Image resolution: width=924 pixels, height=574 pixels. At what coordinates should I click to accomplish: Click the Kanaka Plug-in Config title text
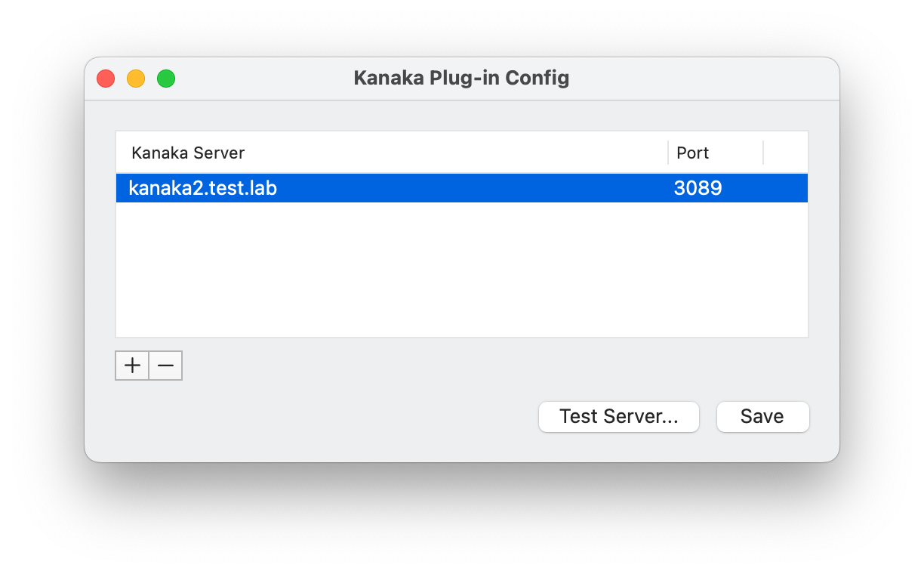[x=461, y=78]
